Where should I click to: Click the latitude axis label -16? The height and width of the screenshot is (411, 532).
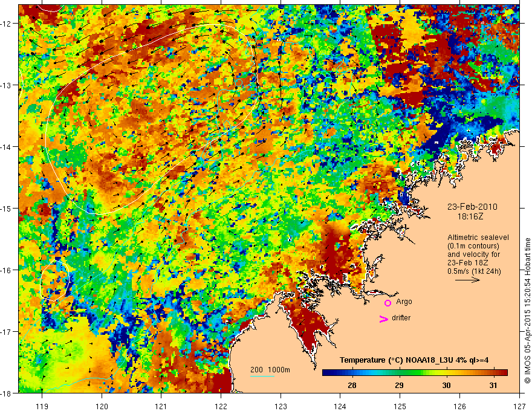(6, 270)
